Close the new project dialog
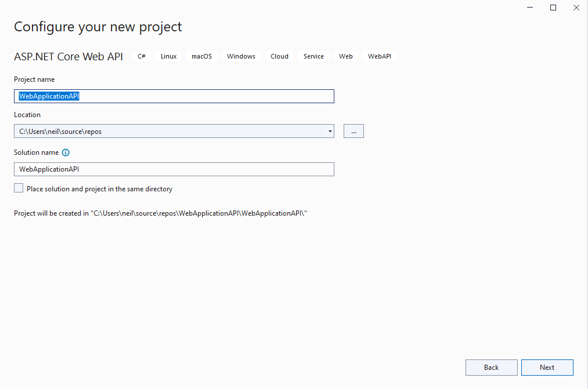588x389 pixels. [x=576, y=8]
